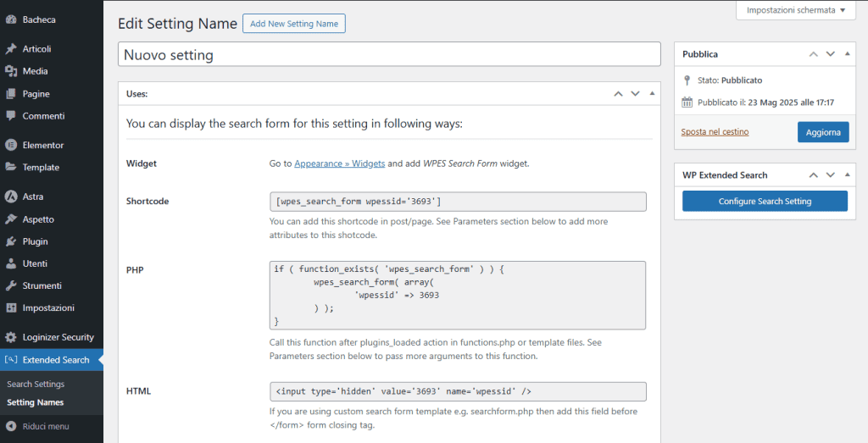
Task: Click the Riduci menu collapse arrow icon
Action: coord(11,426)
